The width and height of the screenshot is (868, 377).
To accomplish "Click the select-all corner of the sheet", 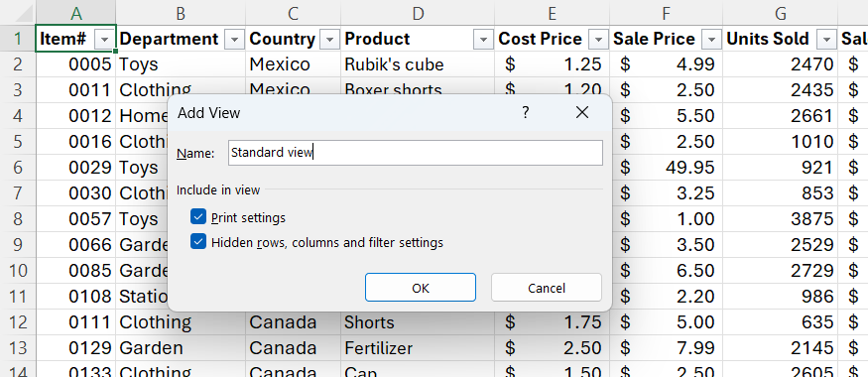I will [x=18, y=13].
